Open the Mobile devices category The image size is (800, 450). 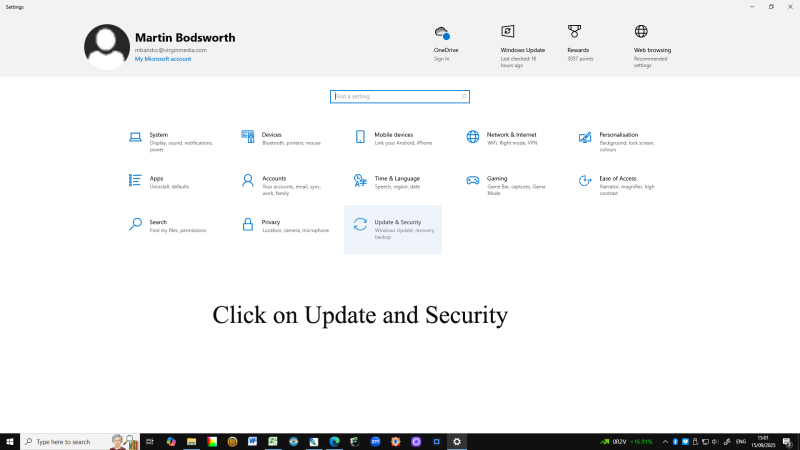tap(393, 135)
